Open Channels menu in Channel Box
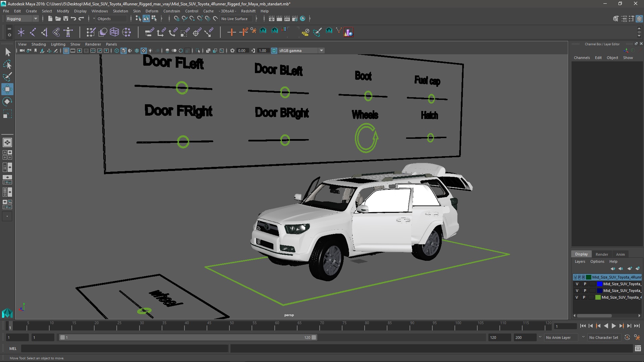This screenshot has height=362, width=644. click(x=582, y=58)
